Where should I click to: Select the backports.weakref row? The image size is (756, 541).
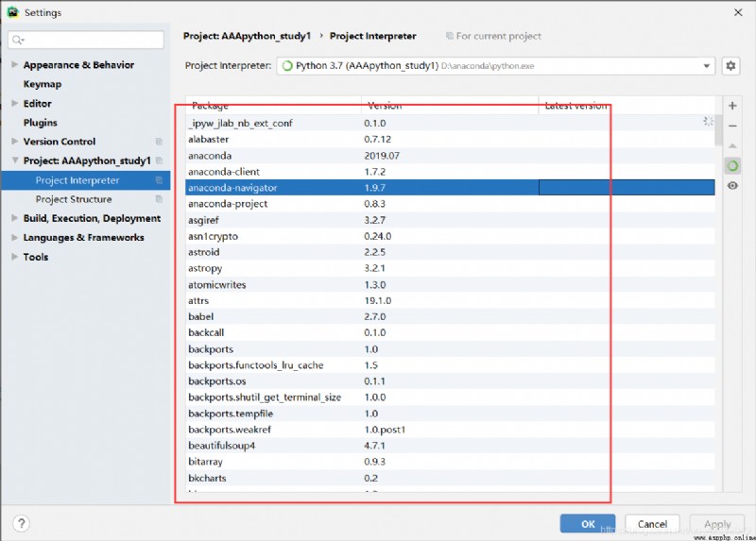click(x=450, y=430)
